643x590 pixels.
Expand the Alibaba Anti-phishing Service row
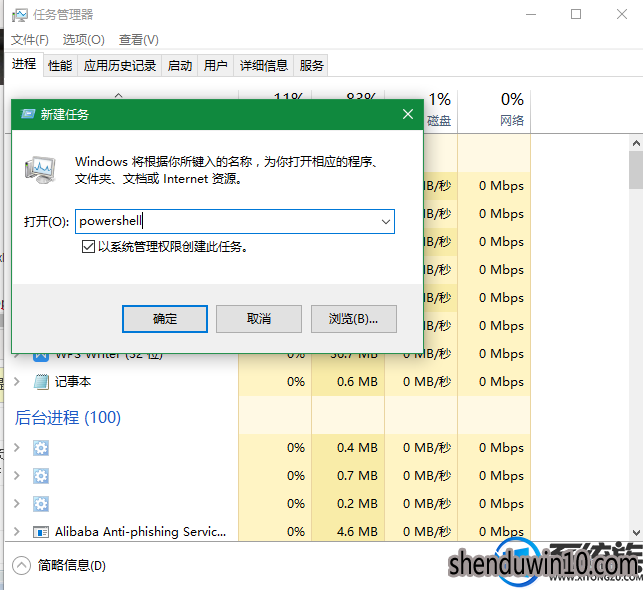(17, 532)
